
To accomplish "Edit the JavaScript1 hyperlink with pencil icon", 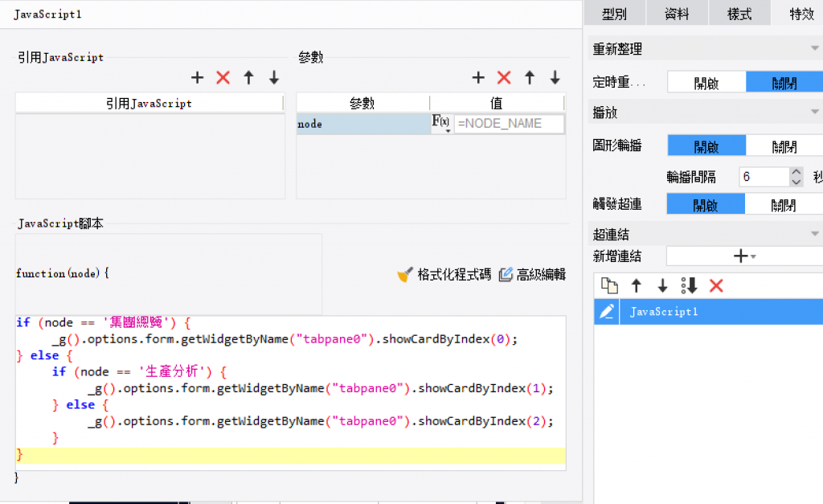I will click(606, 311).
